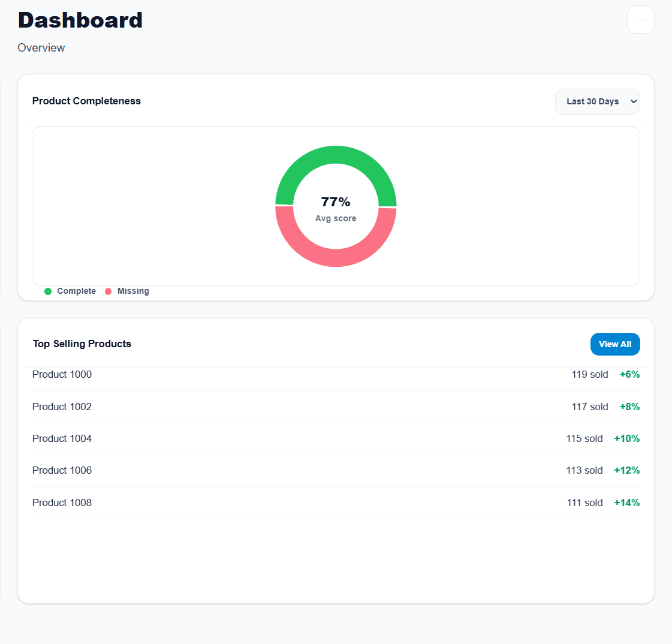Screen dimensions: 672x644
Task: Click the green Complete legend dot
Action: [47, 291]
